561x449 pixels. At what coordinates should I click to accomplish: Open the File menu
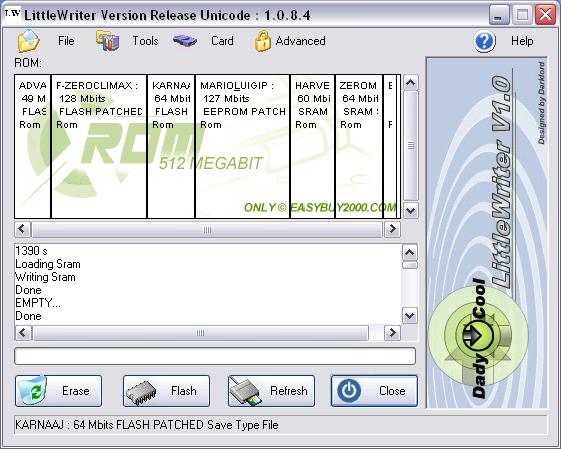pyautogui.click(x=66, y=41)
